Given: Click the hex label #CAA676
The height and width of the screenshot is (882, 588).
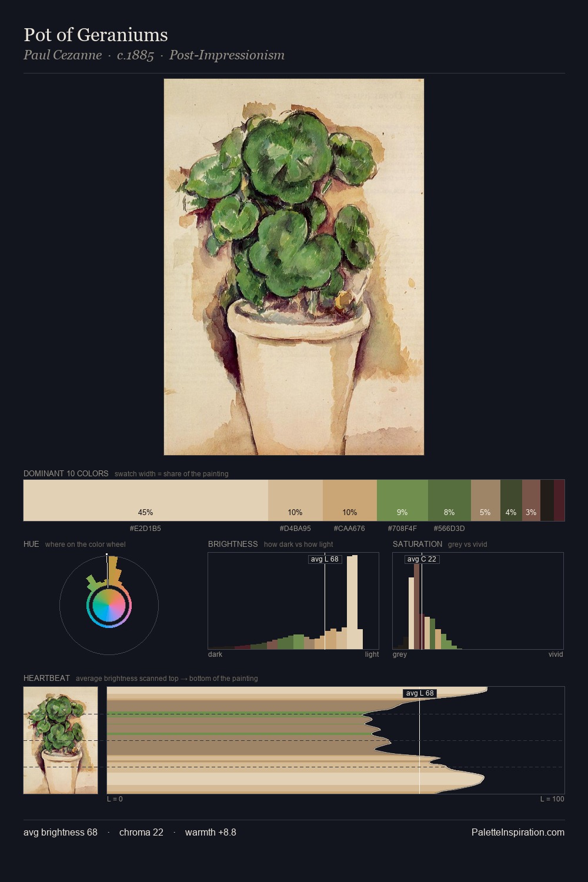Looking at the screenshot, I should (349, 529).
